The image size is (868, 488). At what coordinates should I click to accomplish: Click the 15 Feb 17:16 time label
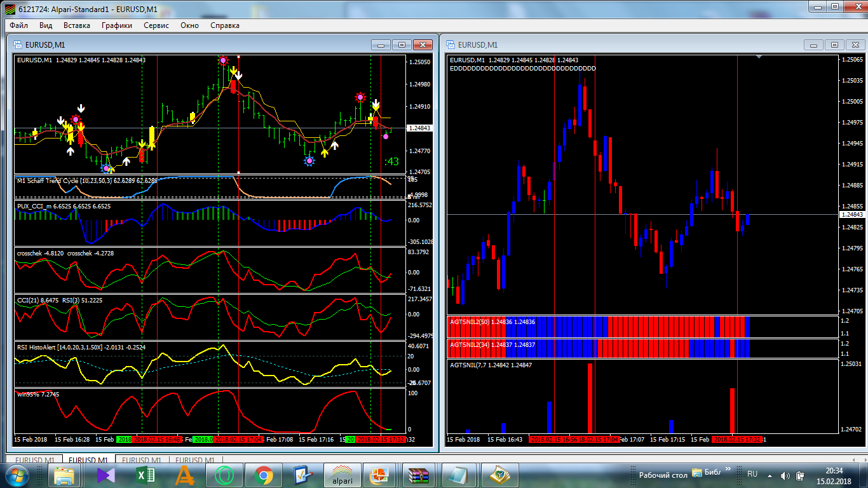[x=316, y=439]
